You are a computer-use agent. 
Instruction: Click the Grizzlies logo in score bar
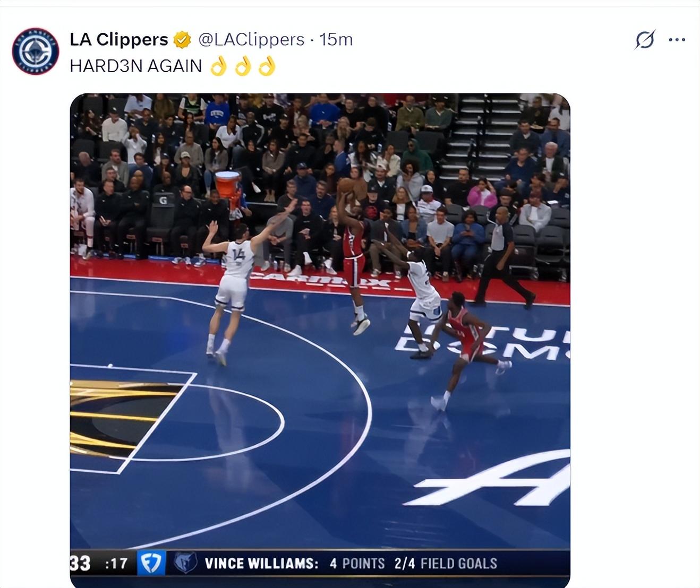point(185,563)
